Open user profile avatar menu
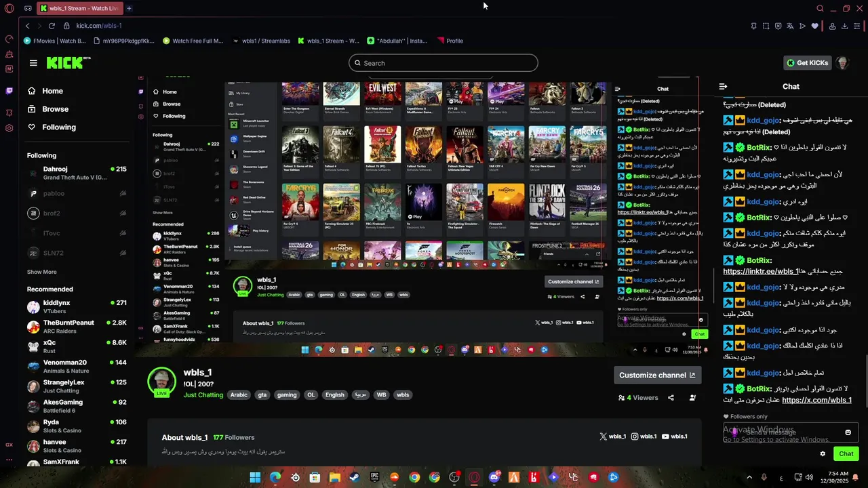Viewport: 868px width, 488px height. tap(842, 63)
